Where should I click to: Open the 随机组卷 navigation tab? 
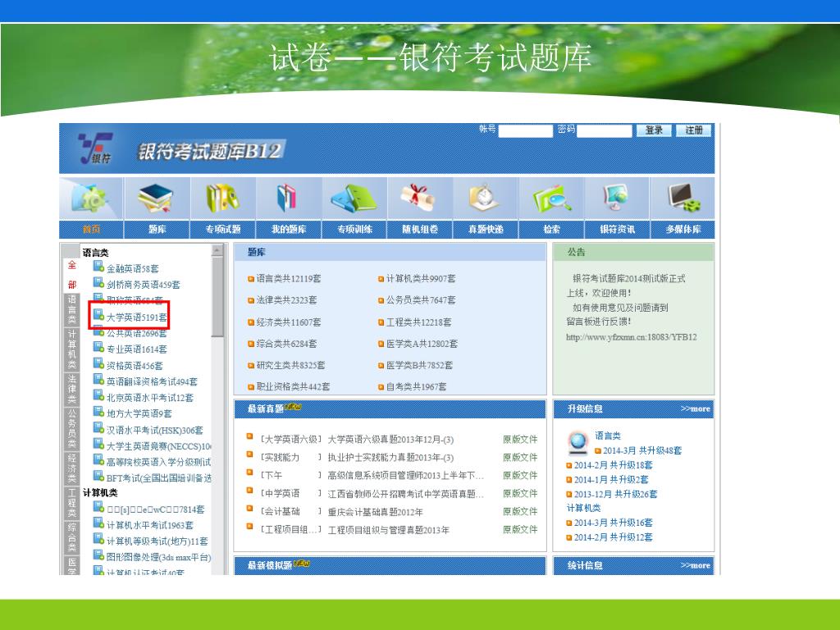pyautogui.click(x=420, y=230)
